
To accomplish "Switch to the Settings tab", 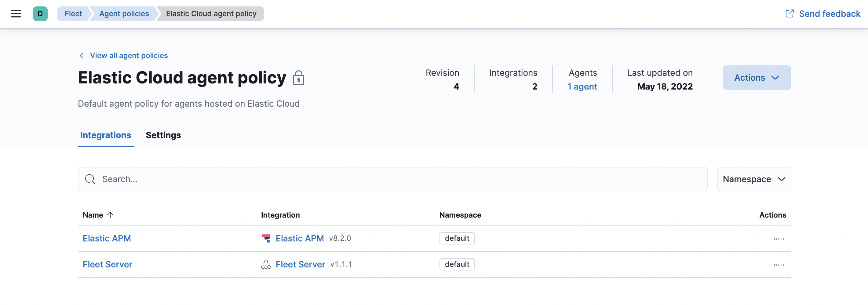I will (x=163, y=135).
